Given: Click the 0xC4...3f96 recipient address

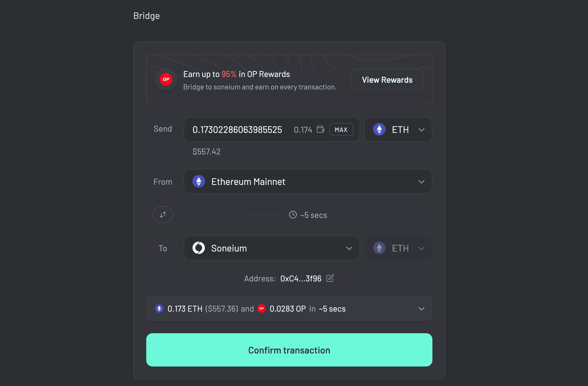Looking at the screenshot, I should click(x=301, y=279).
